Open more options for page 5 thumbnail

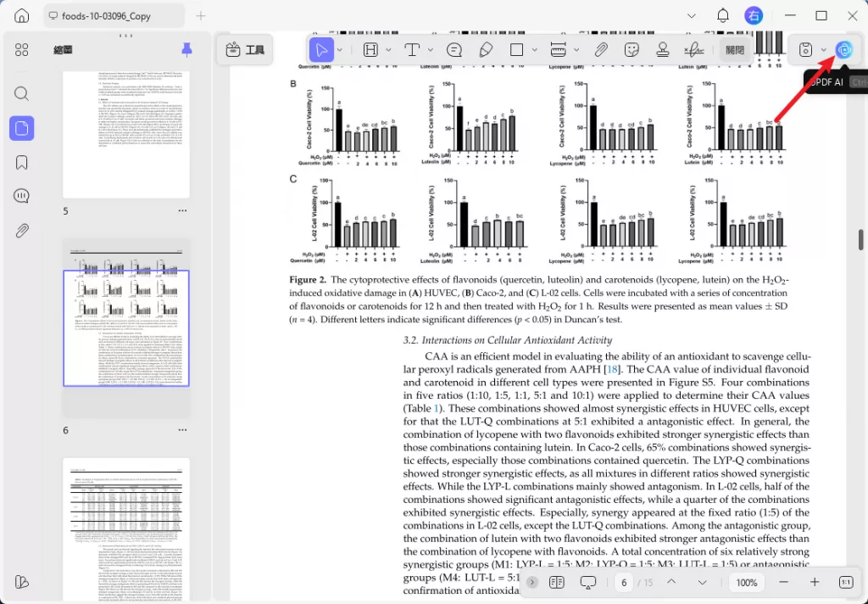[182, 211]
